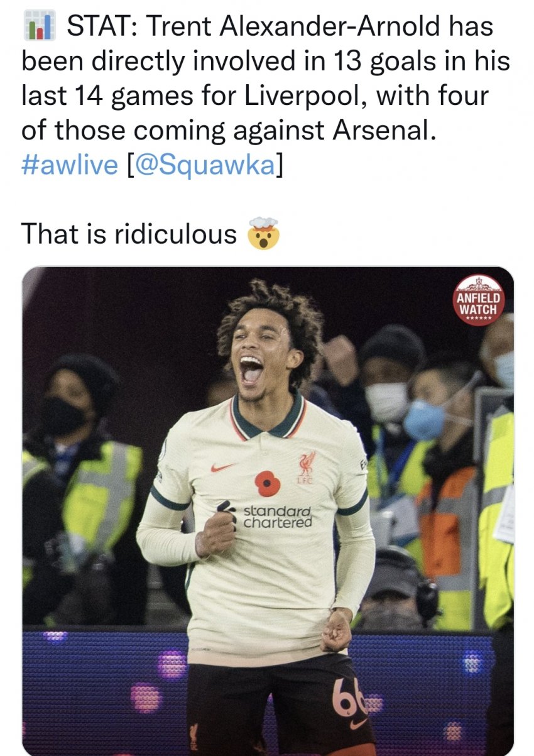Viewport: 534px width, 756px height.
Task: Click the bar chart emoji before STAT
Action: (39, 26)
